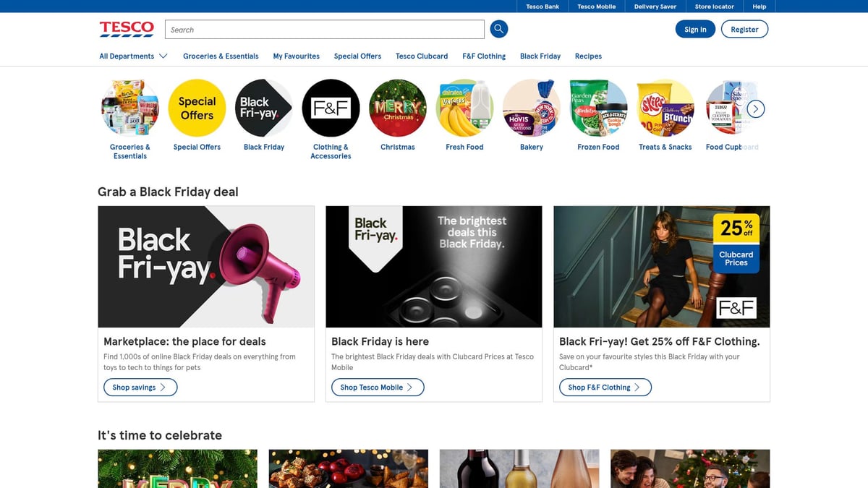Image resolution: width=868 pixels, height=488 pixels.
Task: Open the Bakery category circle
Action: pos(532,108)
